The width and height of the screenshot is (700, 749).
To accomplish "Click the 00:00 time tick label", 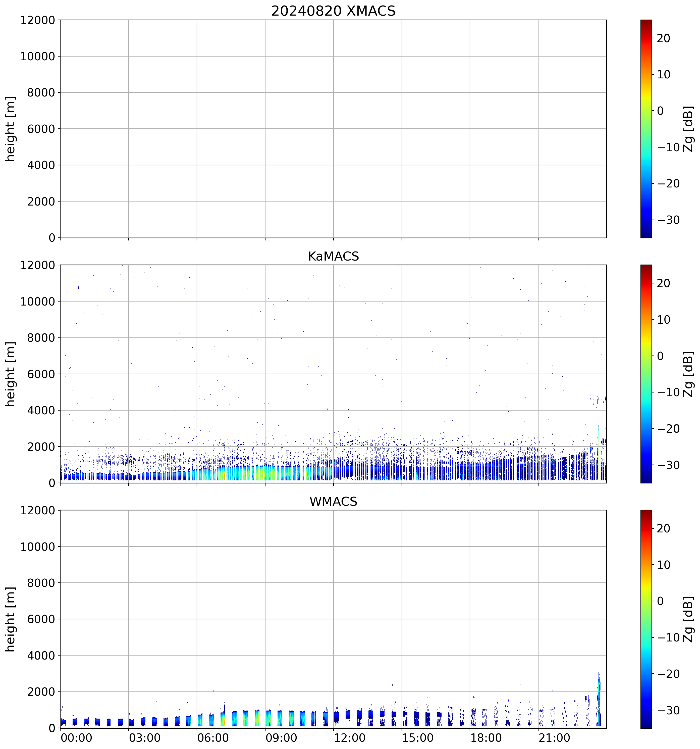I will (x=76, y=737).
